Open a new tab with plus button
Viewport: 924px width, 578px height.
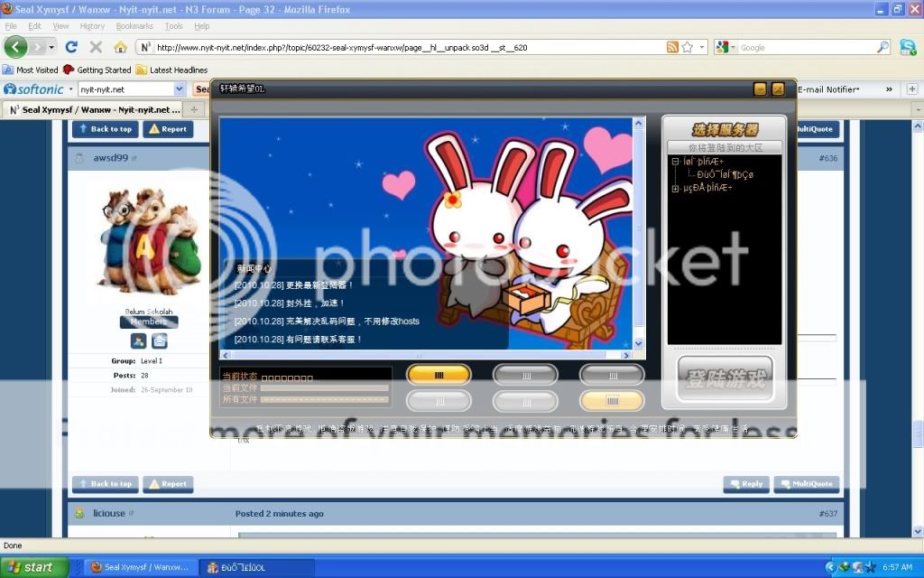pos(193,109)
